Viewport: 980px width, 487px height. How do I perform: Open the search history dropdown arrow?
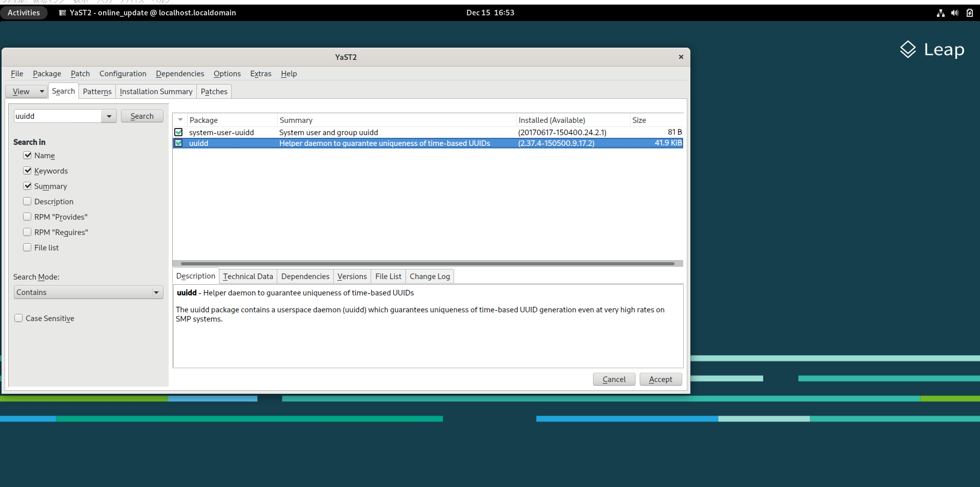pyautogui.click(x=109, y=116)
